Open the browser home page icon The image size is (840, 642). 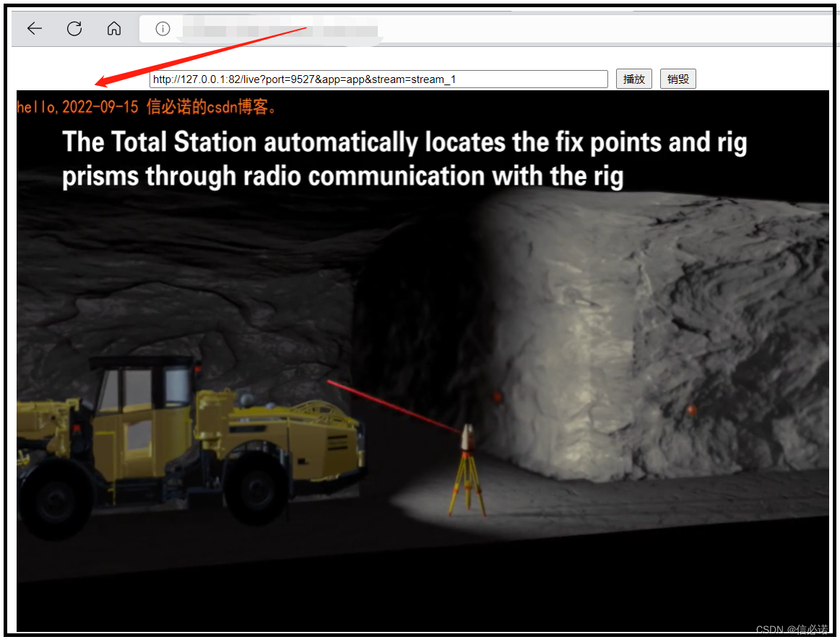[114, 28]
